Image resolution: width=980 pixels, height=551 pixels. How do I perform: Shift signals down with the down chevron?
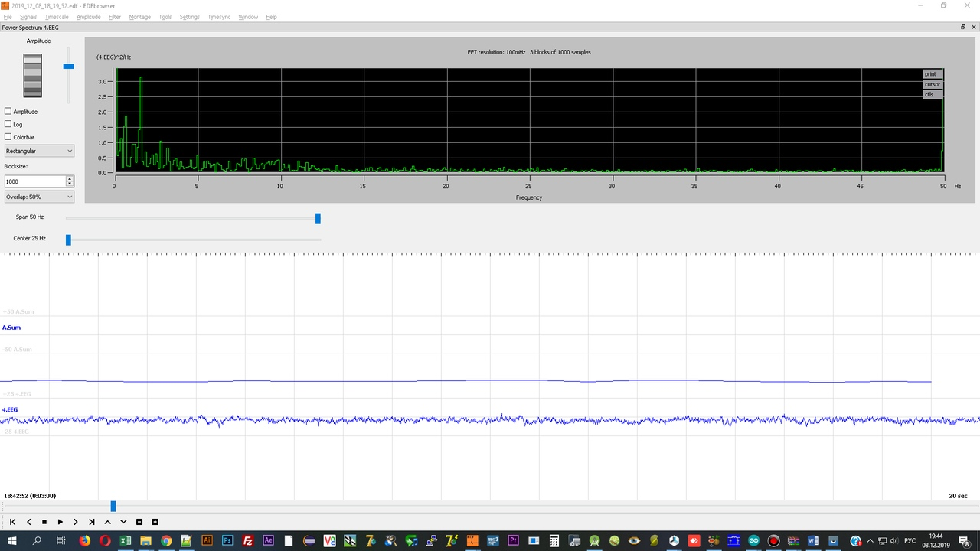click(x=123, y=522)
